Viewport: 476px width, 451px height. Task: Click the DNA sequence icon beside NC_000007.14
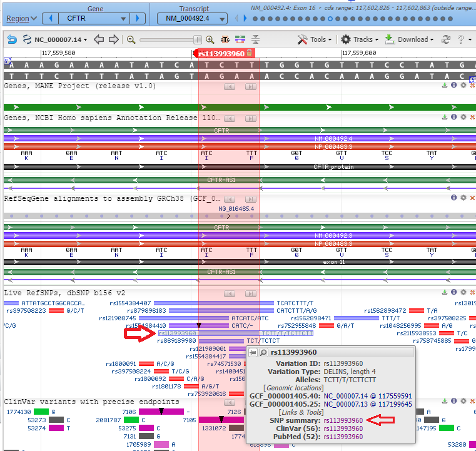pos(27,39)
